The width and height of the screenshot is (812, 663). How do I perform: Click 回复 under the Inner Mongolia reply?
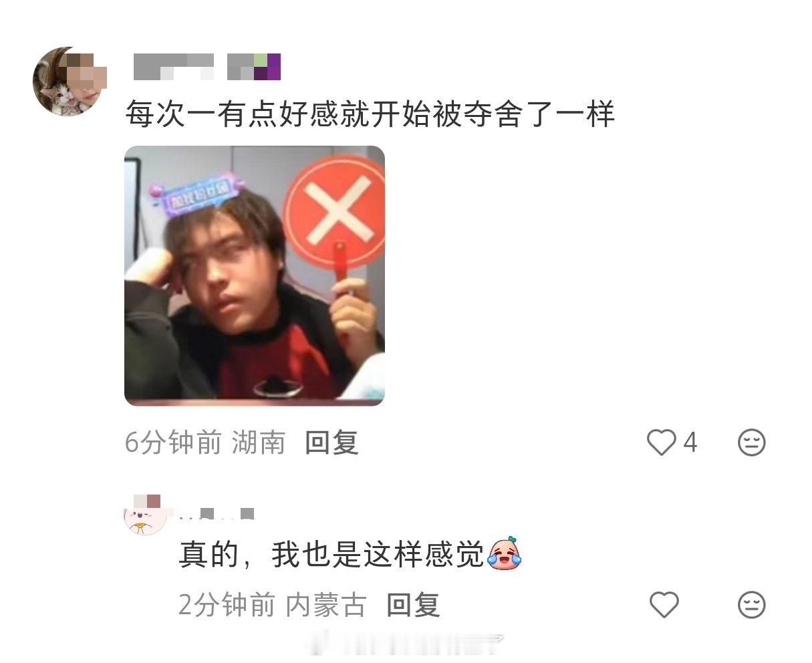pos(413,605)
